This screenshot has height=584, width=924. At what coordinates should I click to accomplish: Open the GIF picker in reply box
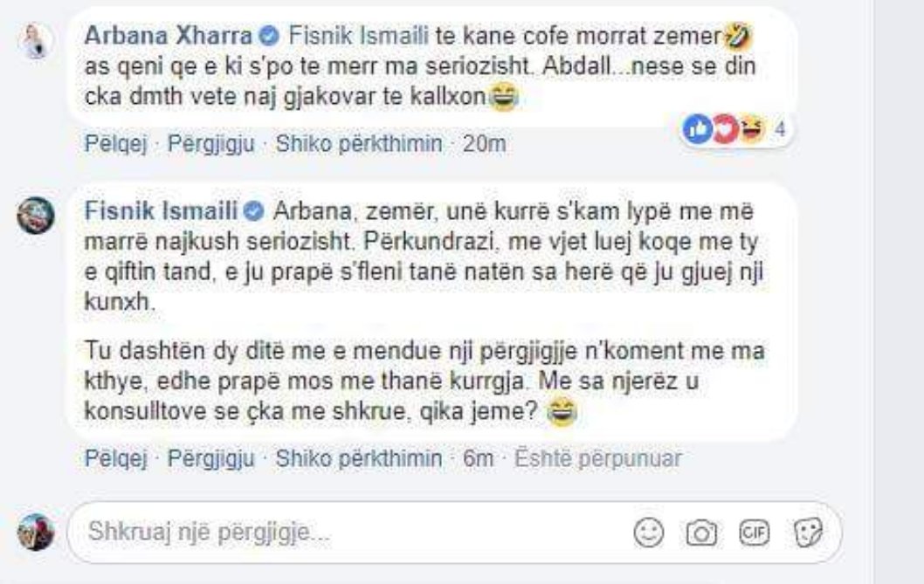click(752, 532)
